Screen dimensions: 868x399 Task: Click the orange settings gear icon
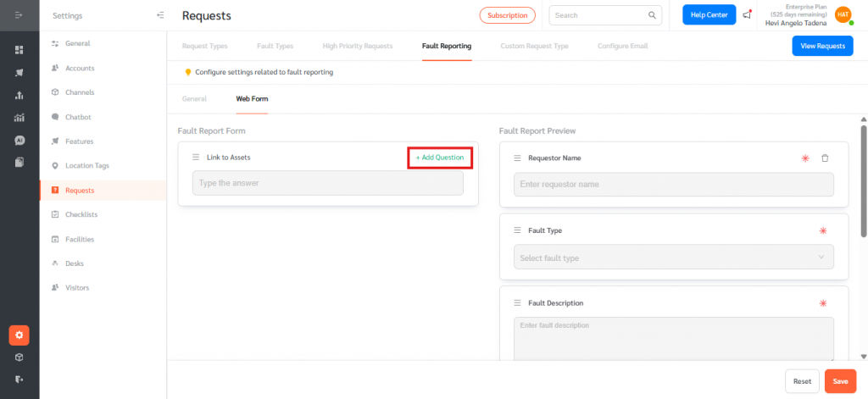coord(19,335)
